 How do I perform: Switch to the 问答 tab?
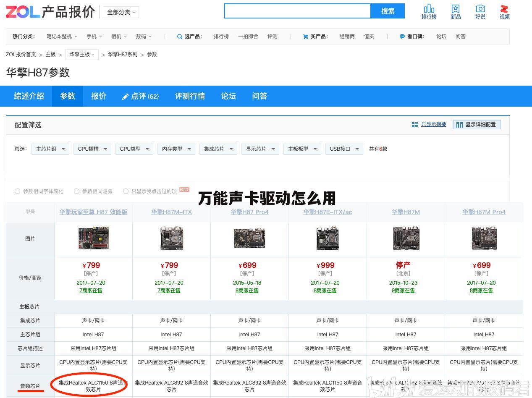point(259,96)
